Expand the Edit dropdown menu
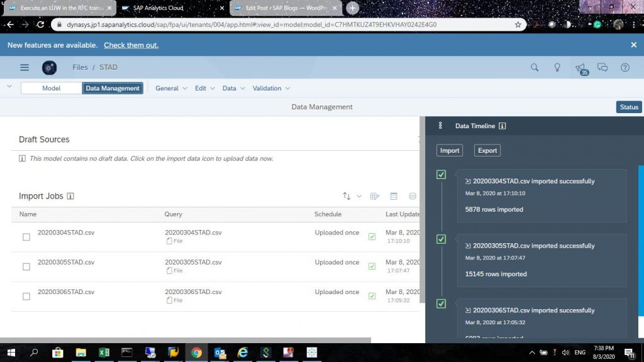Image resolution: width=644 pixels, height=362 pixels. click(x=205, y=88)
